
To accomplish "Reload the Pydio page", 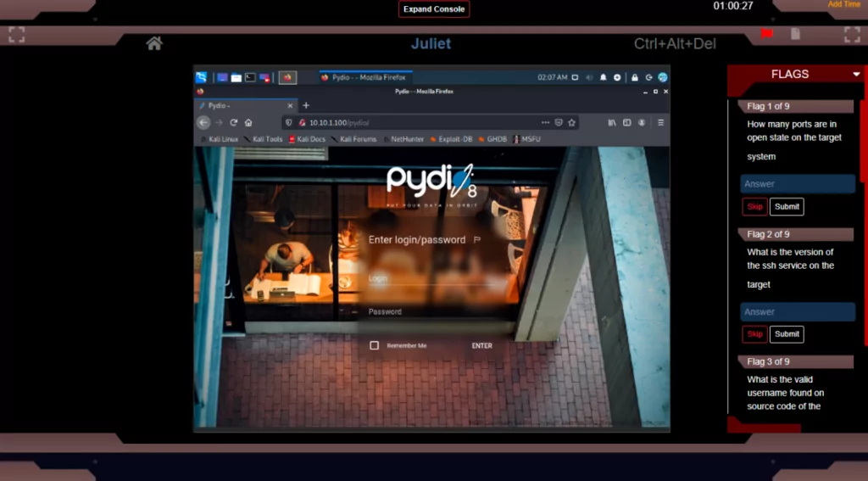I will (x=234, y=122).
